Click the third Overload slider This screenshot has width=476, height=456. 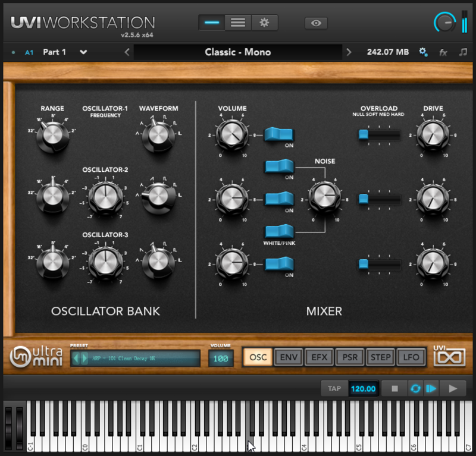tap(380, 264)
